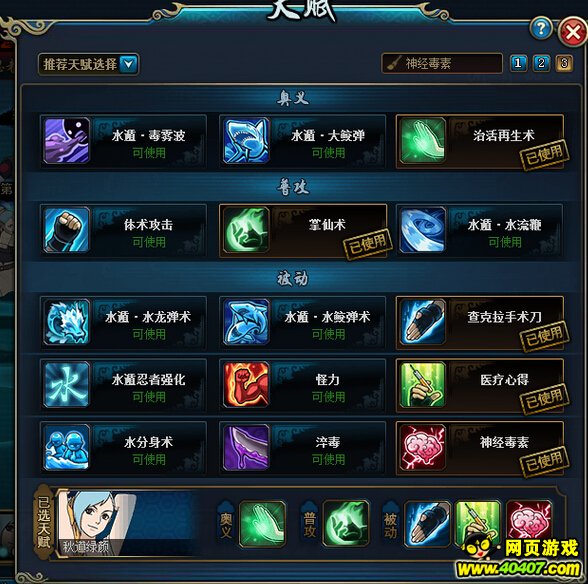The image size is (588, 584).
Task: Open the 推荐天赋选择 dropdown arrow
Action: coord(128,64)
